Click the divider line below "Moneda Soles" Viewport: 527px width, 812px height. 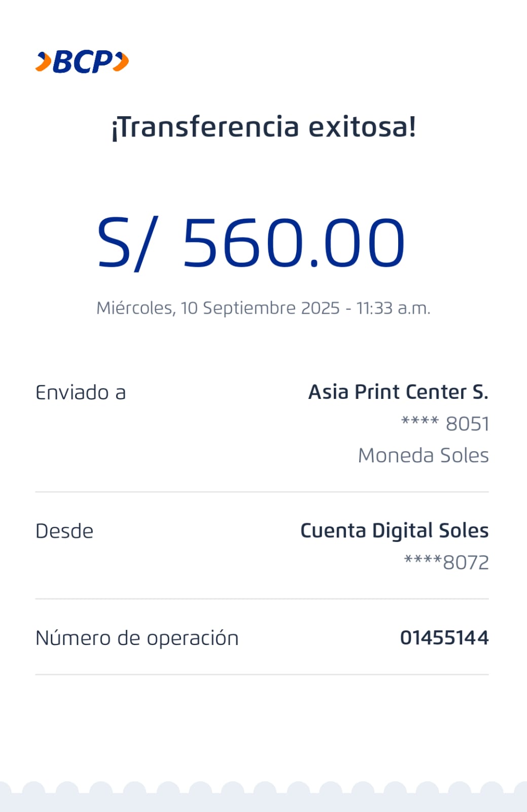262,492
